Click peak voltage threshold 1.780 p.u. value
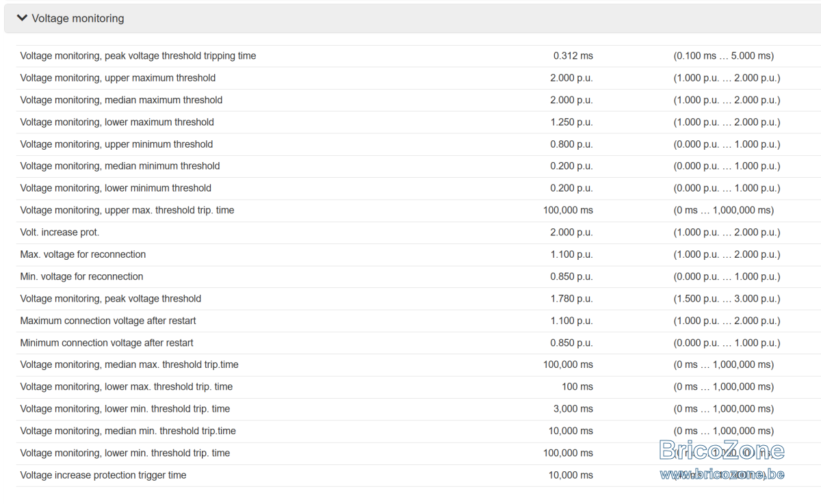Screen dimensions: 821x504 [x=571, y=299]
